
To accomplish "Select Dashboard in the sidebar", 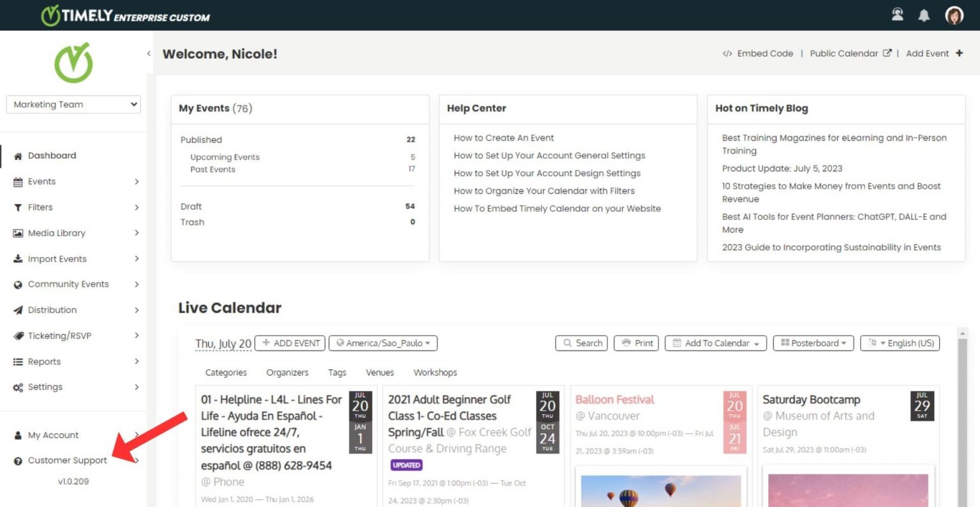I will 52,156.
